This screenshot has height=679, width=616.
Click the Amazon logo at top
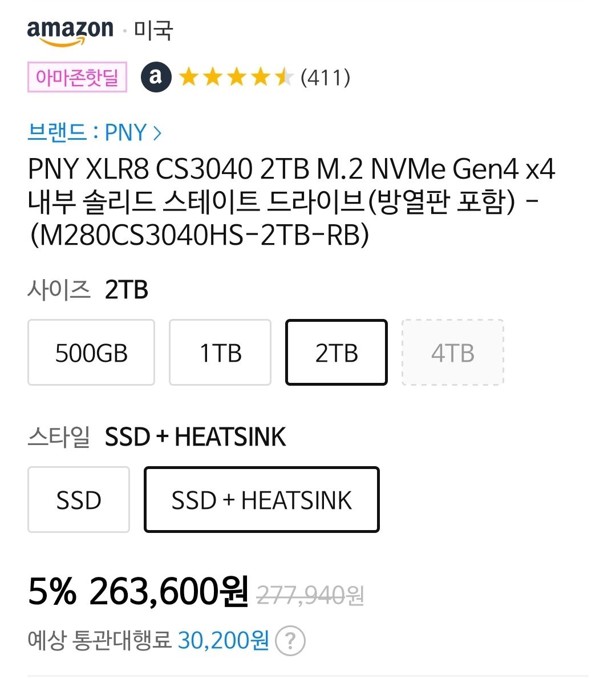tap(70, 31)
